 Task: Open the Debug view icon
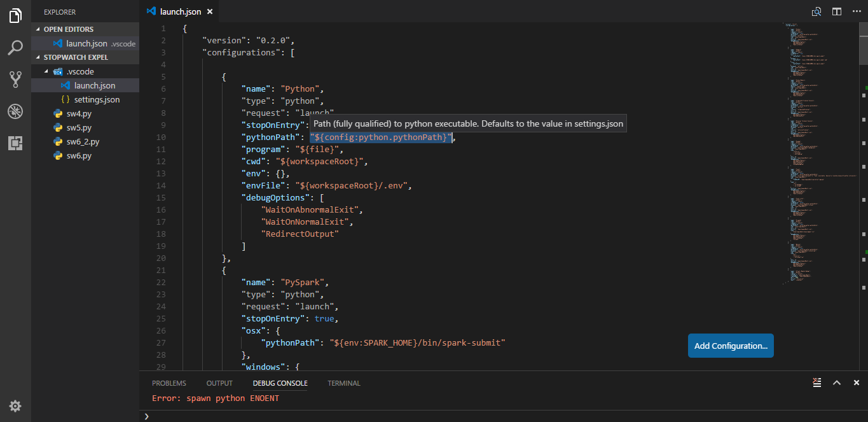15,111
